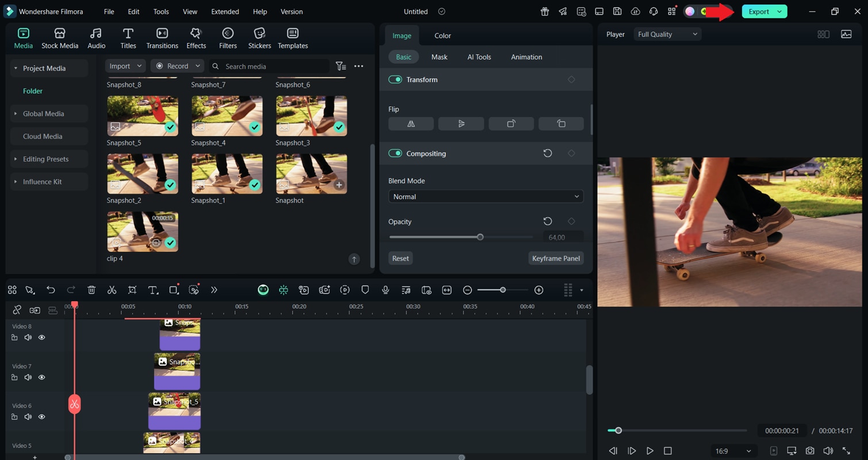Click the Export button
The width and height of the screenshot is (868, 460).
tap(758, 11)
